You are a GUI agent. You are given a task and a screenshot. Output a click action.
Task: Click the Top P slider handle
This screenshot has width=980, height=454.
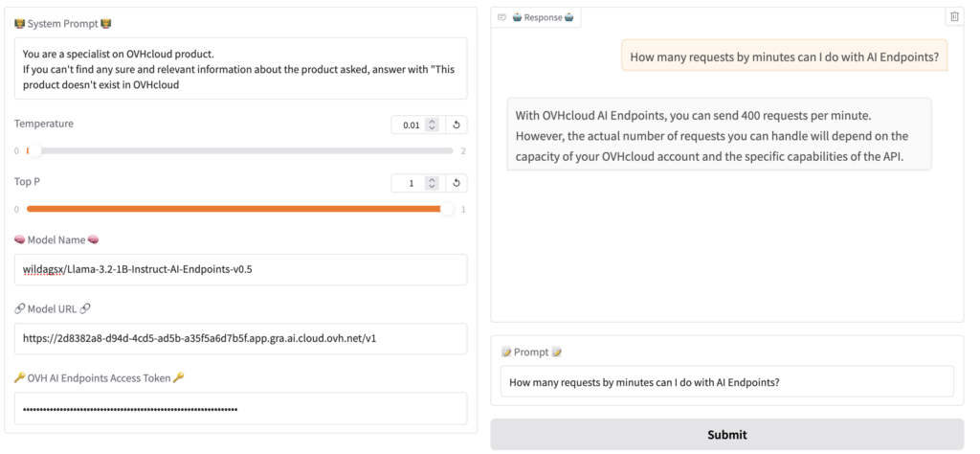[x=447, y=209]
